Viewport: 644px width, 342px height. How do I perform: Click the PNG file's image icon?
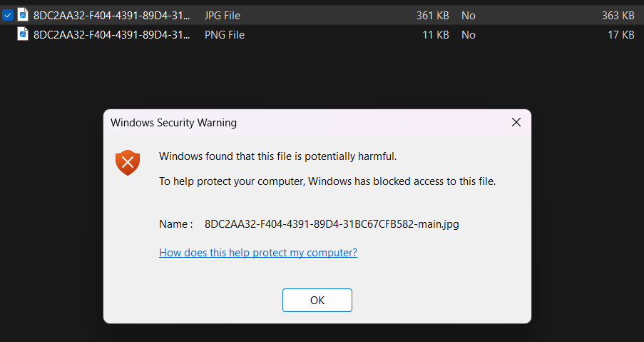coord(23,34)
